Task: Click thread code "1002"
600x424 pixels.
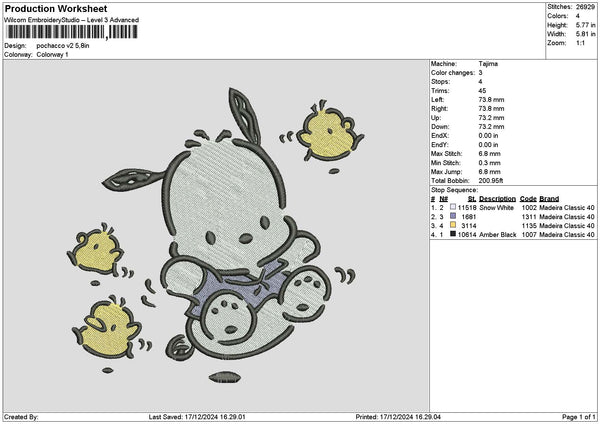Action: click(x=529, y=208)
